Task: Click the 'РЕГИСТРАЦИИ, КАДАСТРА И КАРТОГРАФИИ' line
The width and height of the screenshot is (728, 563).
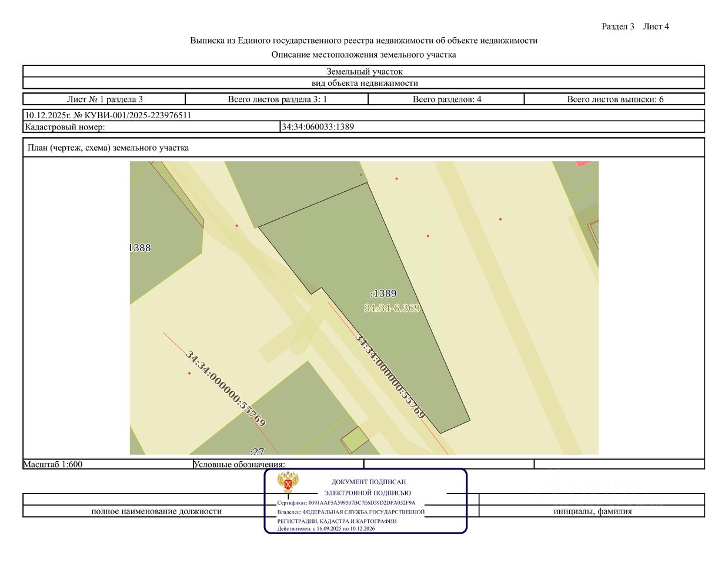Action: point(337,521)
